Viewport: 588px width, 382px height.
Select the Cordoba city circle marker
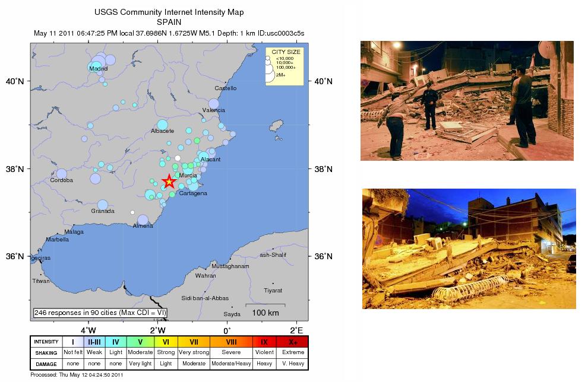pyautogui.click(x=62, y=174)
